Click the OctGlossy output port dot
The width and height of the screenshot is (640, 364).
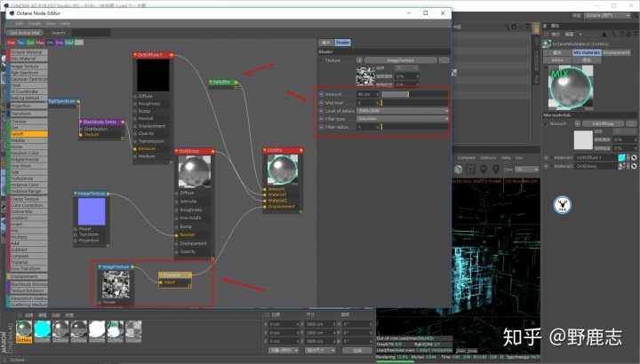(x=212, y=151)
